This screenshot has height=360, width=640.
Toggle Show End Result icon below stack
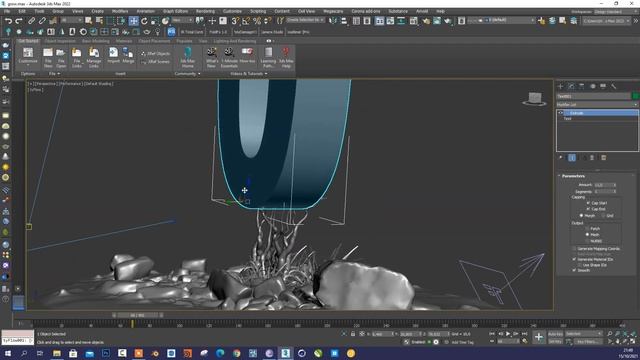point(572,158)
